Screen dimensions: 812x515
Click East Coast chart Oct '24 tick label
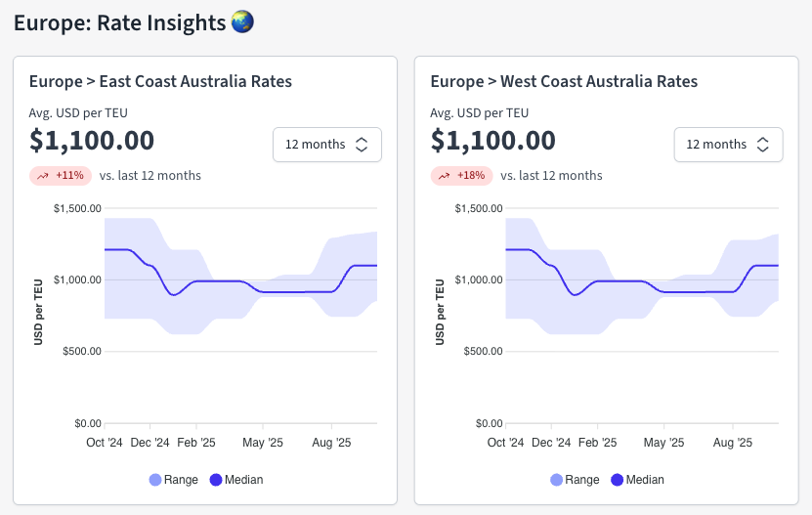tap(105, 443)
